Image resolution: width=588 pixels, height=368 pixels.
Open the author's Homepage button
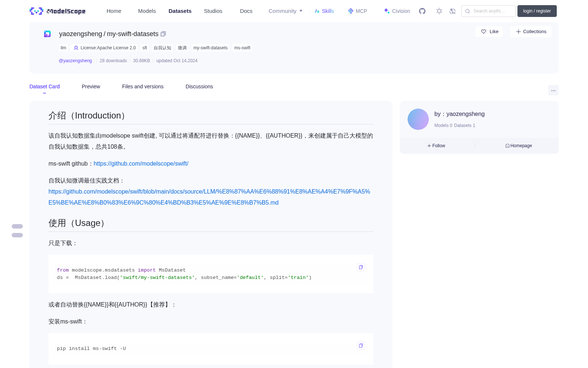click(519, 146)
